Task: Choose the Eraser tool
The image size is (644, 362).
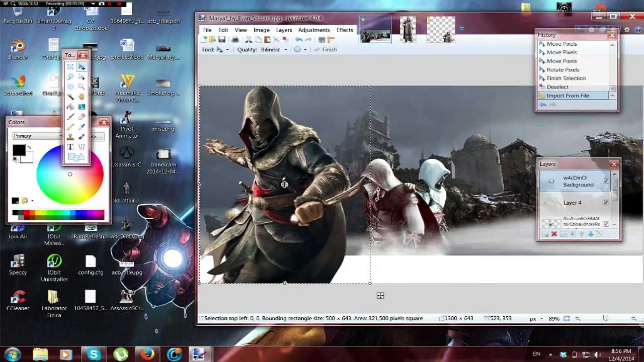Action: pyautogui.click(x=82, y=117)
